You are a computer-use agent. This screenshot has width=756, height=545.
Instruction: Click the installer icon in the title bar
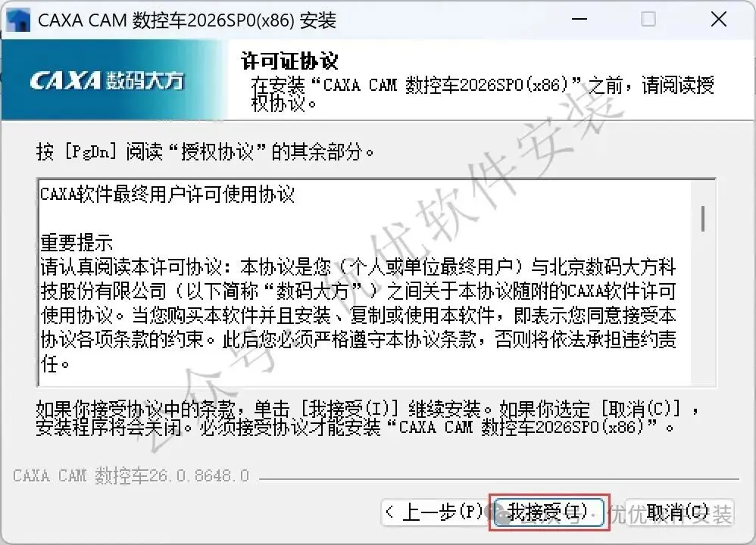click(17, 20)
